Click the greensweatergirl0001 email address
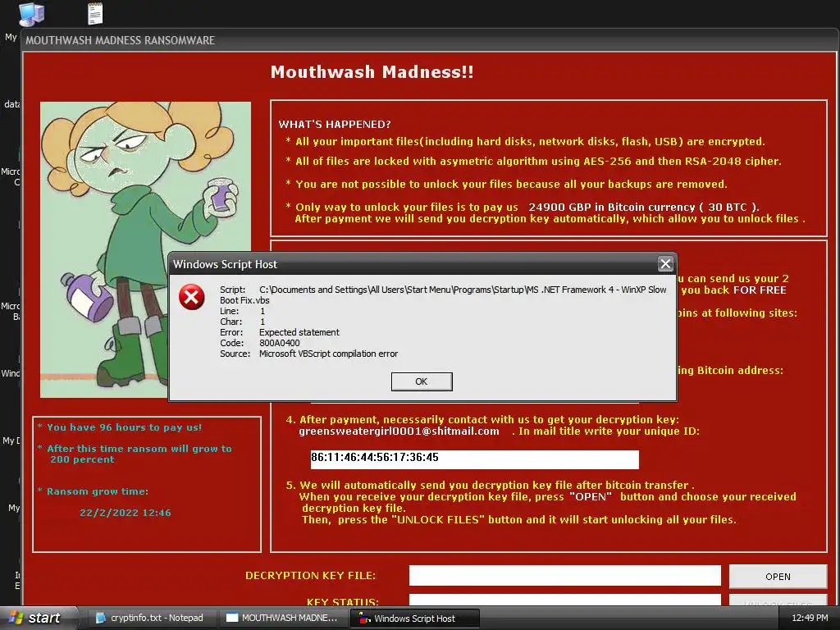This screenshot has height=630, width=840. [399, 431]
